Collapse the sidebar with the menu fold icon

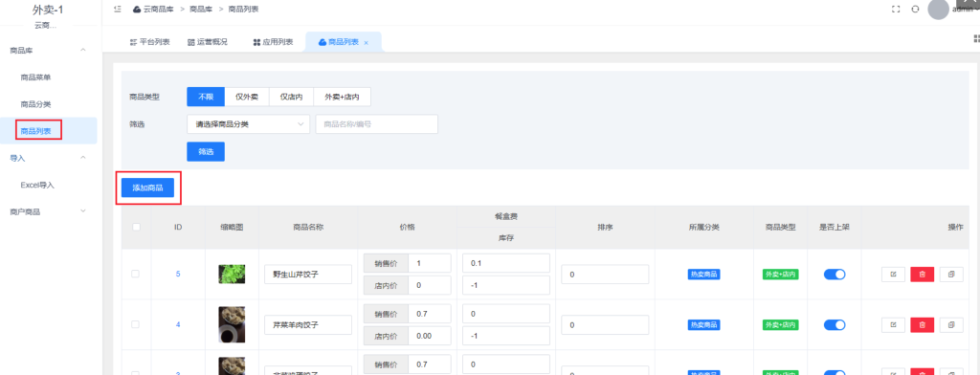click(118, 9)
